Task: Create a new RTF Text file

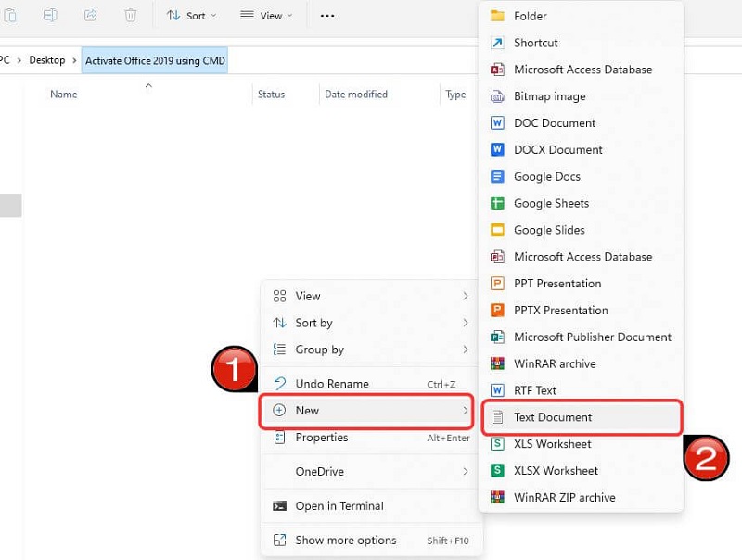Action: tap(582, 390)
